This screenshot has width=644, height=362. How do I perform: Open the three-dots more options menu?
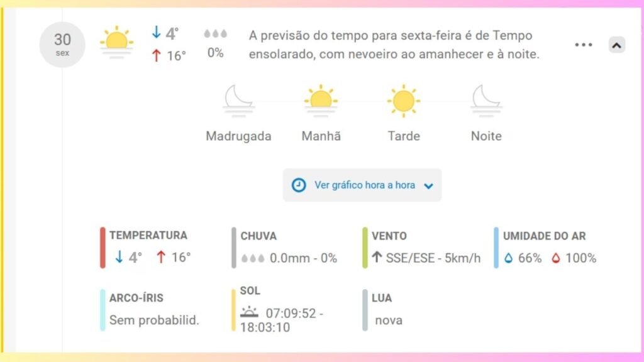click(584, 45)
